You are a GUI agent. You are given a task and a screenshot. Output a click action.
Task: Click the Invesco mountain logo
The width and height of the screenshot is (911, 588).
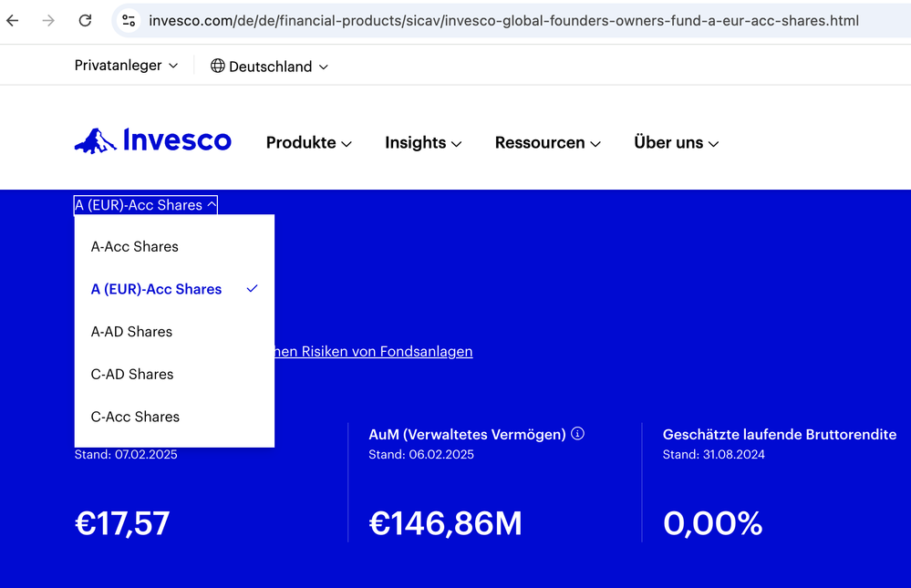(x=153, y=140)
